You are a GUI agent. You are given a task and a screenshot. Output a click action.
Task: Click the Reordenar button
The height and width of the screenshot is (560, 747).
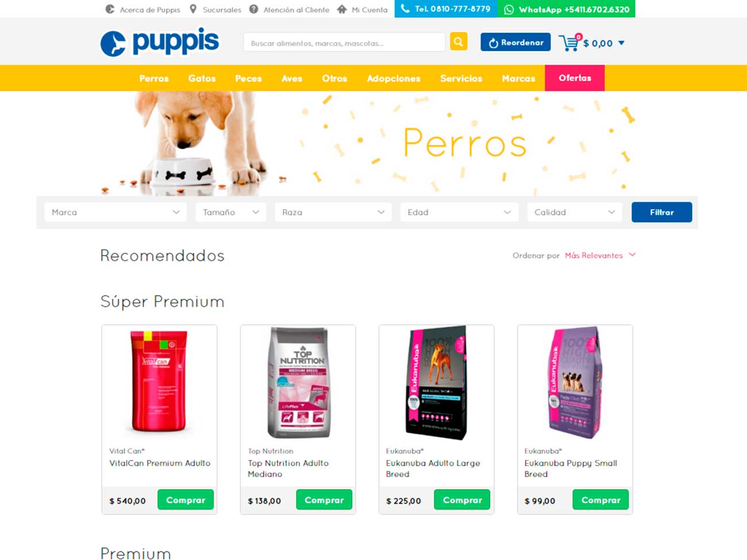click(x=515, y=43)
